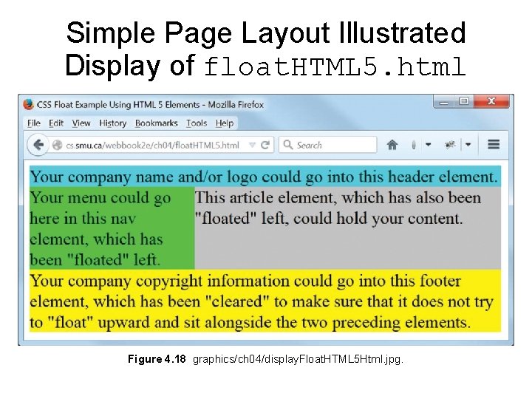532x399 pixels.
Task: Minimize the Firefox window
Action: [444, 102]
